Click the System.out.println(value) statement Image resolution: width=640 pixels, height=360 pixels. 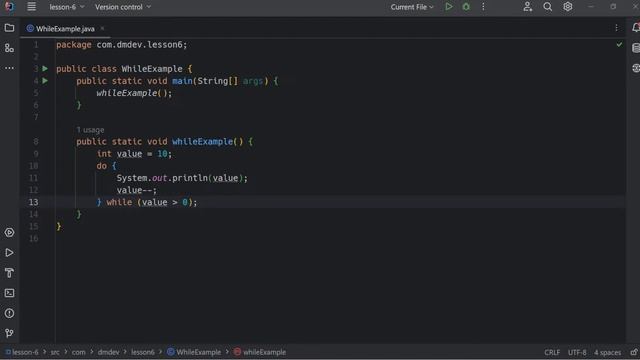(182, 178)
